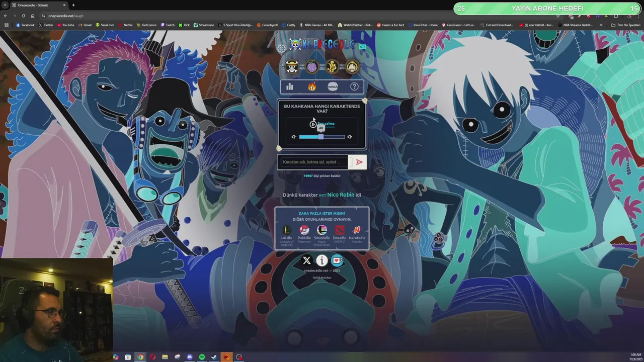Open the coffee cup donation icon
This screenshot has height=362, width=644.
337,260
